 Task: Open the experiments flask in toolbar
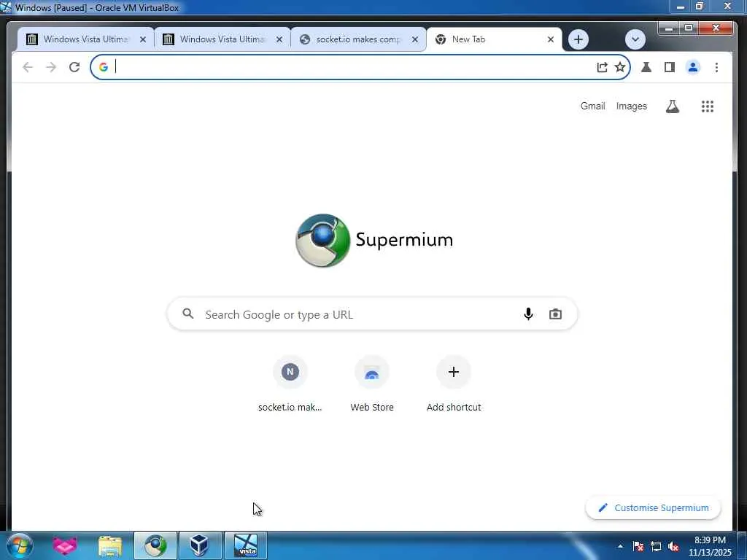click(x=646, y=67)
